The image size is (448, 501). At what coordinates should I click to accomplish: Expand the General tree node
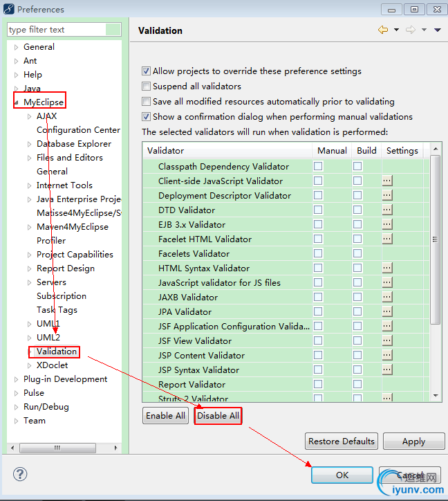pos(17,47)
